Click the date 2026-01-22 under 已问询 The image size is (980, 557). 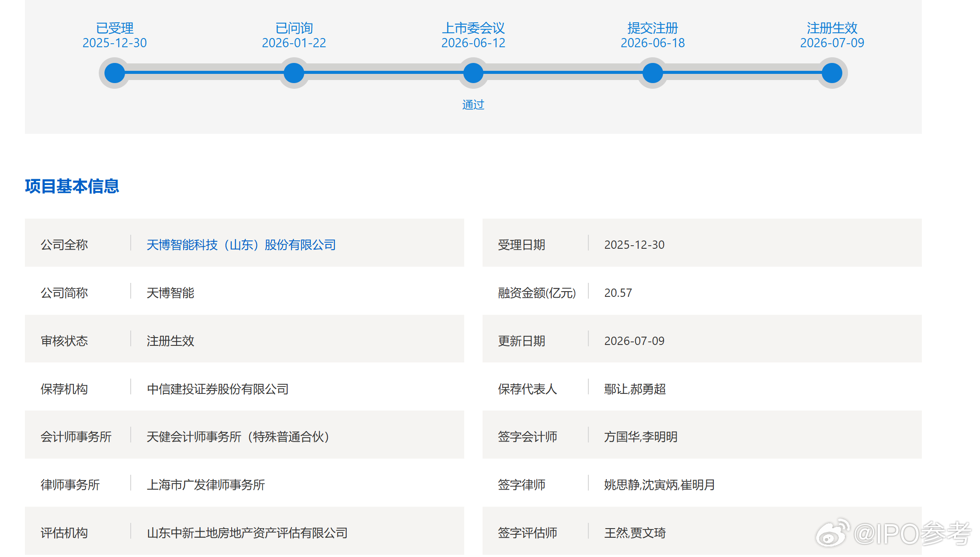(x=294, y=43)
